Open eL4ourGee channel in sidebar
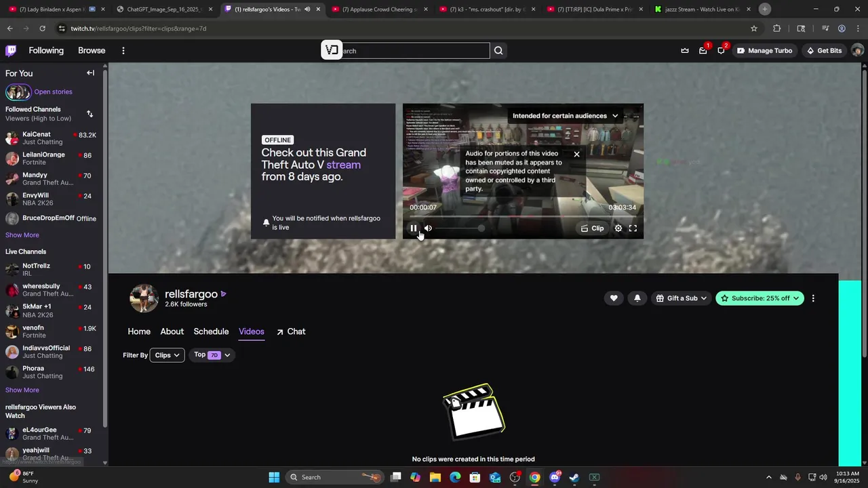The height and width of the screenshot is (488, 868). (x=52, y=434)
